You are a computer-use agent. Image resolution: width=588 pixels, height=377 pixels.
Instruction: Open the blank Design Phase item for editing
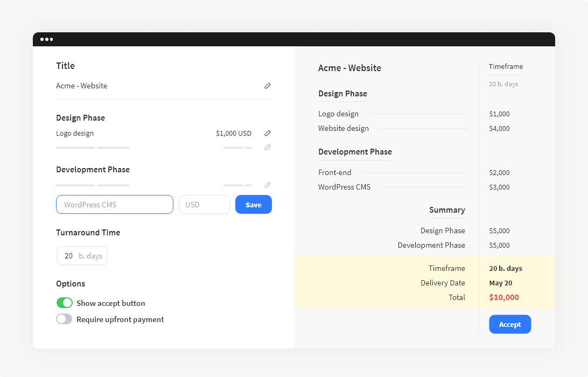268,147
